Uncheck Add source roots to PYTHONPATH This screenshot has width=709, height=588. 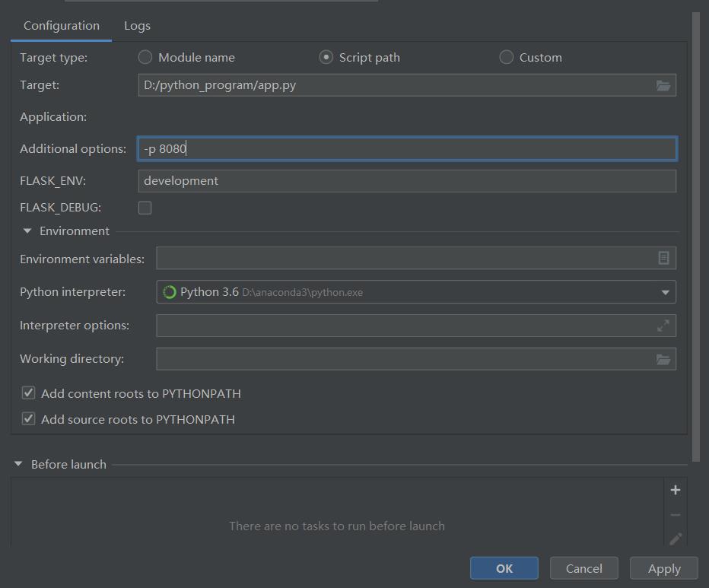pos(29,419)
